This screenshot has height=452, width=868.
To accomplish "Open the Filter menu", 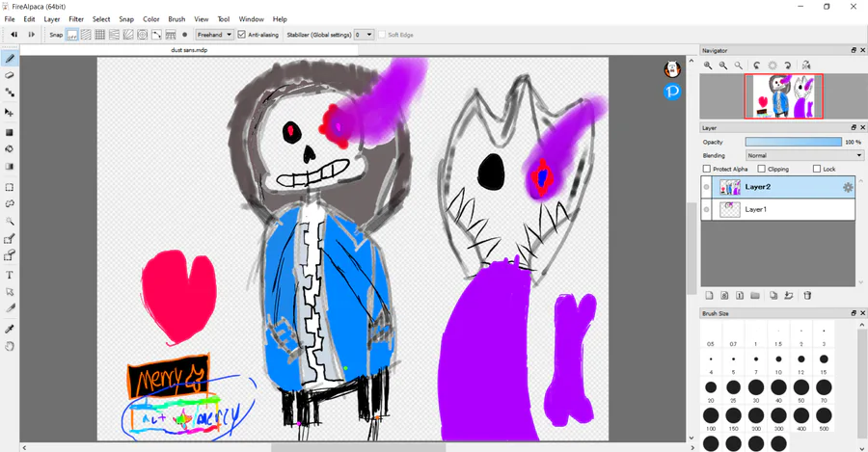I will [x=76, y=19].
